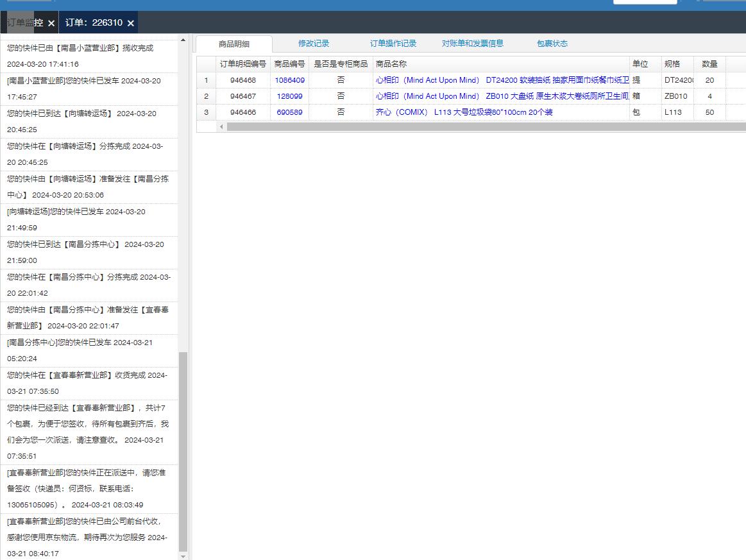
Task: Select the 共计7个包裹 arrival tracking entry
Action: click(x=89, y=433)
